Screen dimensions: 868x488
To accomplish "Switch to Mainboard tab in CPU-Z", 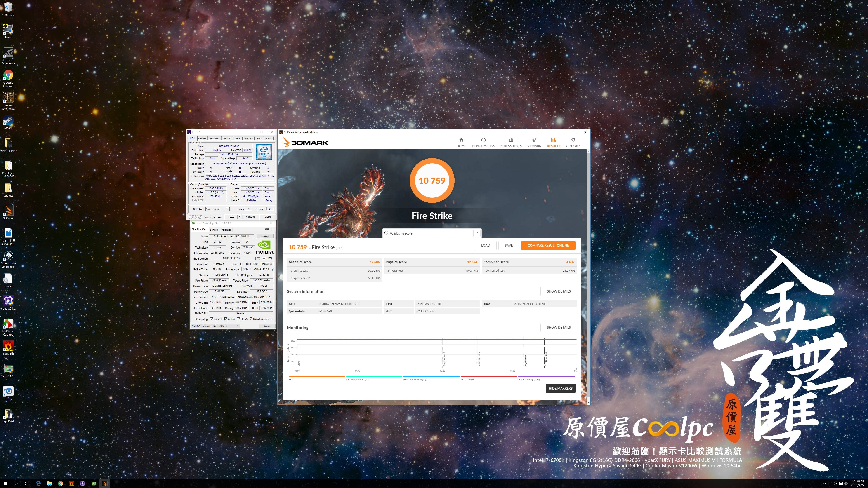I will coord(214,138).
